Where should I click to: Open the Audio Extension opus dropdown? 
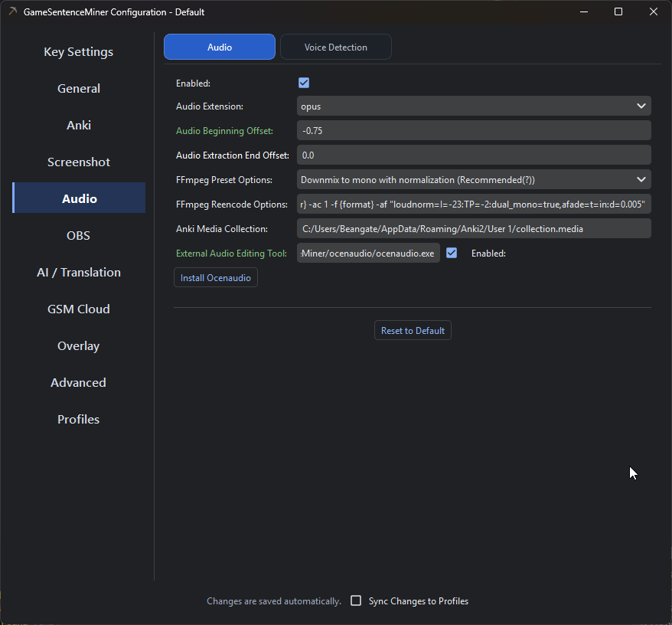[x=474, y=106]
